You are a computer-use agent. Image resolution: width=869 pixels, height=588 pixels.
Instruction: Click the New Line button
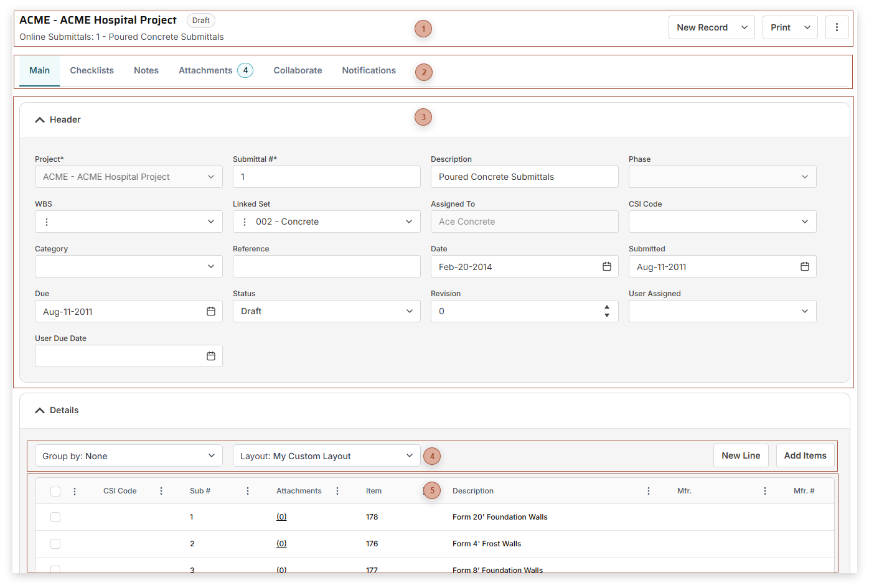tap(741, 455)
